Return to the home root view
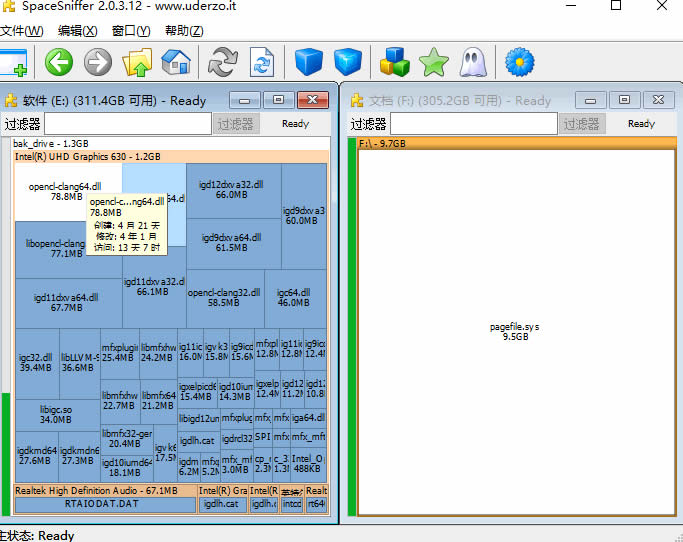 click(x=176, y=63)
